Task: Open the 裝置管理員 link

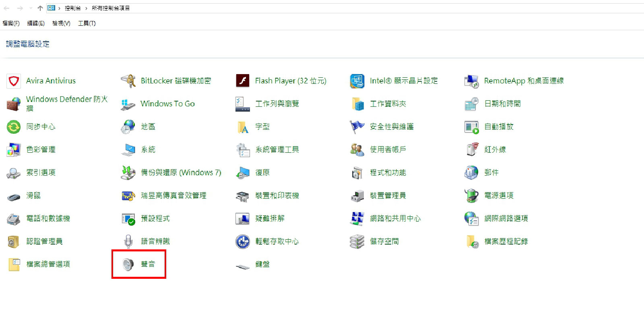Action: [x=388, y=195]
